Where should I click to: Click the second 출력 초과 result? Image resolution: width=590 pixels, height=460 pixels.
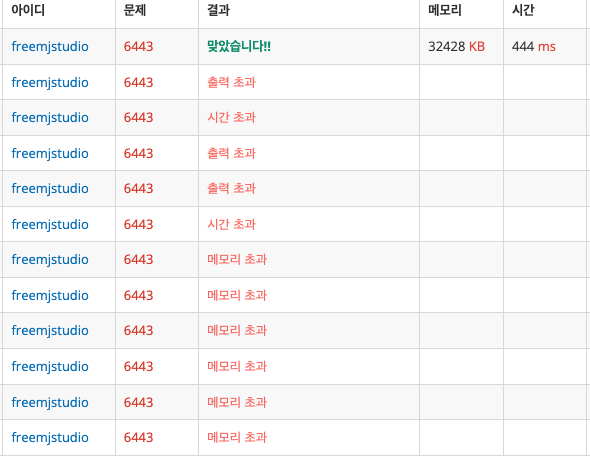click(231, 153)
